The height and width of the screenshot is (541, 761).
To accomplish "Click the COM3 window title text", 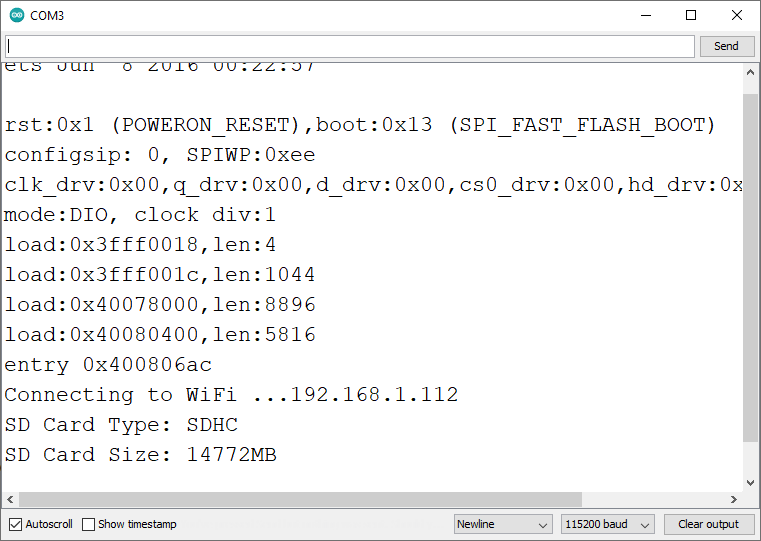I will pyautogui.click(x=47, y=16).
